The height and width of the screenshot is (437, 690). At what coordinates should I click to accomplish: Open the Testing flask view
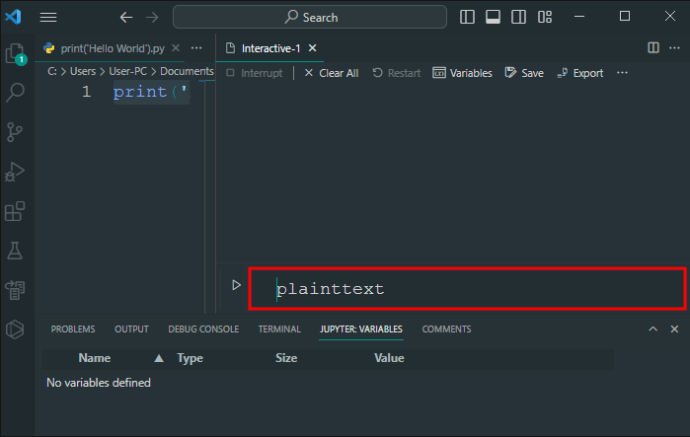(x=15, y=250)
